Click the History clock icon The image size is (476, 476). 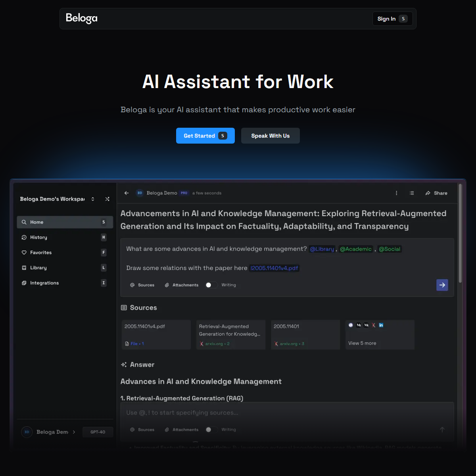(x=24, y=237)
